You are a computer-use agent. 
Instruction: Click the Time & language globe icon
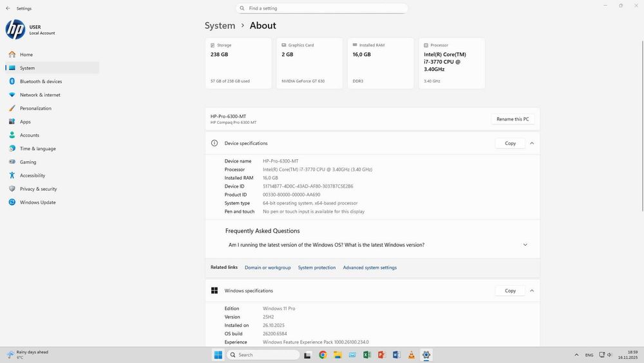(12, 148)
